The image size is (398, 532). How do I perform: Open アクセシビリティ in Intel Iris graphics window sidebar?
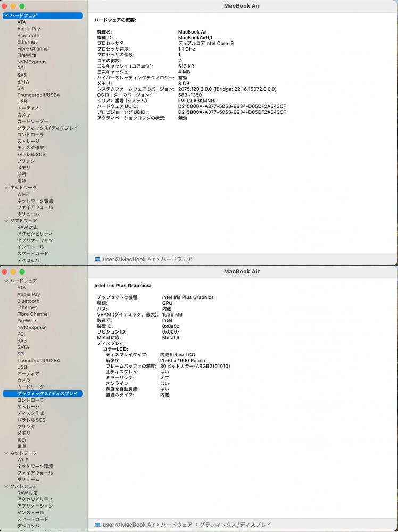point(35,500)
